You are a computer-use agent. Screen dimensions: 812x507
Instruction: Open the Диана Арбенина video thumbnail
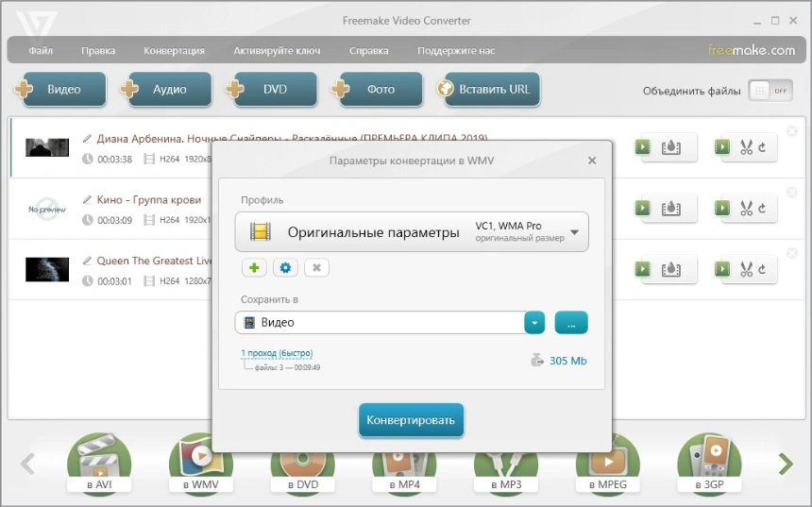47,147
